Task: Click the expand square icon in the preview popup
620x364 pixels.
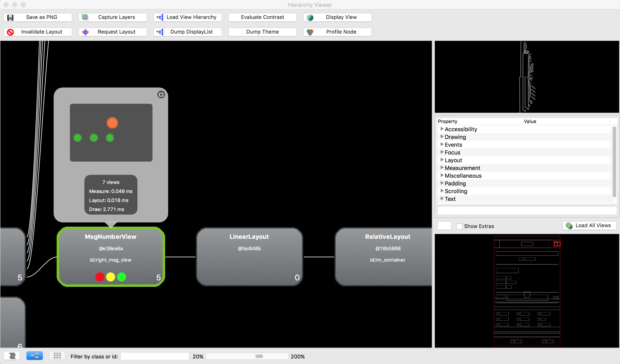Action: click(x=161, y=94)
